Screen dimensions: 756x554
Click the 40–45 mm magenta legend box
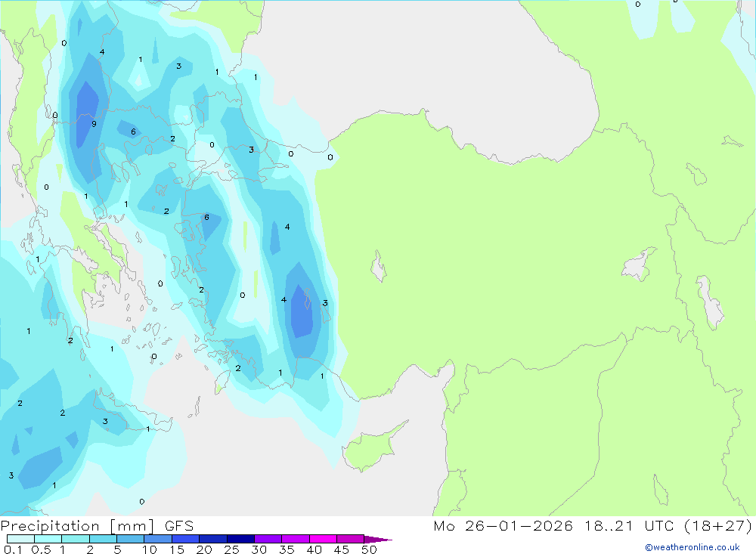323,539
